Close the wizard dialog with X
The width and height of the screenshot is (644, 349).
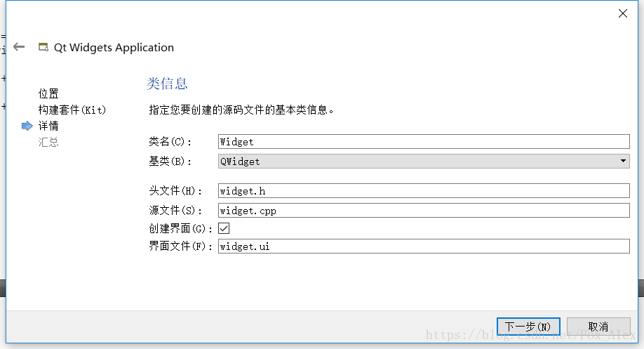point(623,13)
